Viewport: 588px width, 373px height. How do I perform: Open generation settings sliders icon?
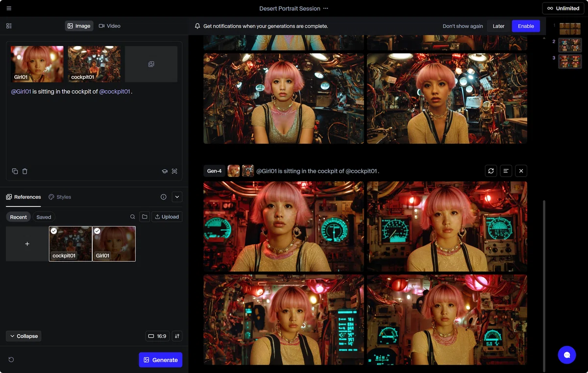[177, 336]
